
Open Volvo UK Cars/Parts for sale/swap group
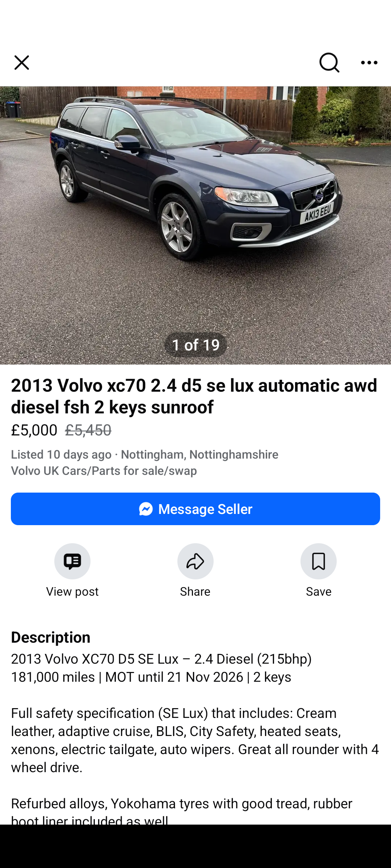point(104,471)
